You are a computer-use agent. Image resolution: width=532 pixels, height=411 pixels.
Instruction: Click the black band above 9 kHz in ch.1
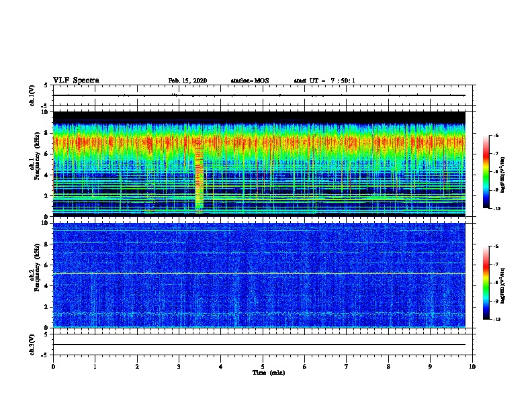259,118
